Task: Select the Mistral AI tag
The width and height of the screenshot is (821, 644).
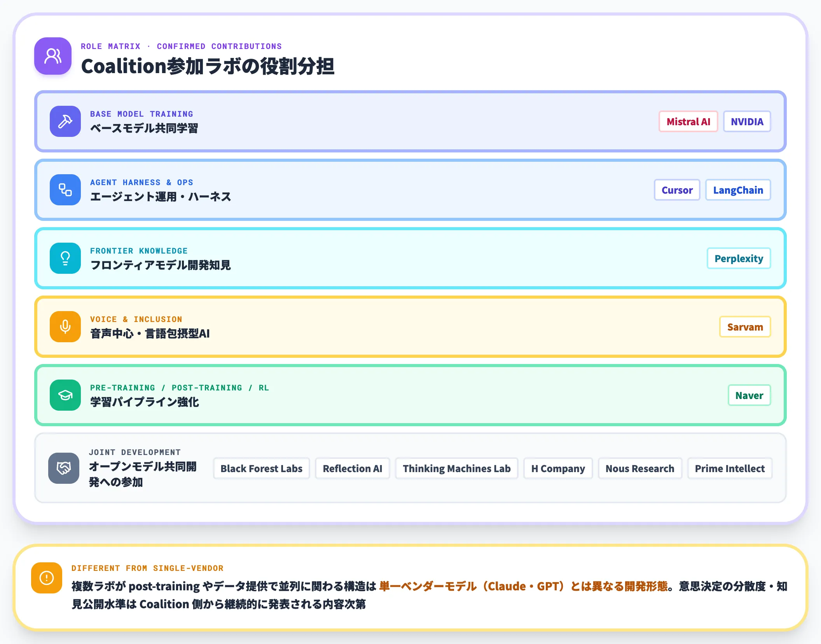Action: tap(688, 122)
